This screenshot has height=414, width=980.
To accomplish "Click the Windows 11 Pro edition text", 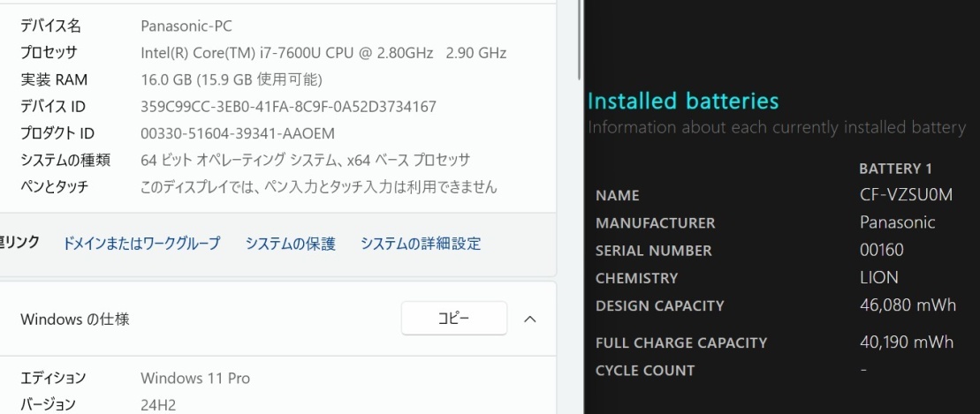I will point(195,379).
